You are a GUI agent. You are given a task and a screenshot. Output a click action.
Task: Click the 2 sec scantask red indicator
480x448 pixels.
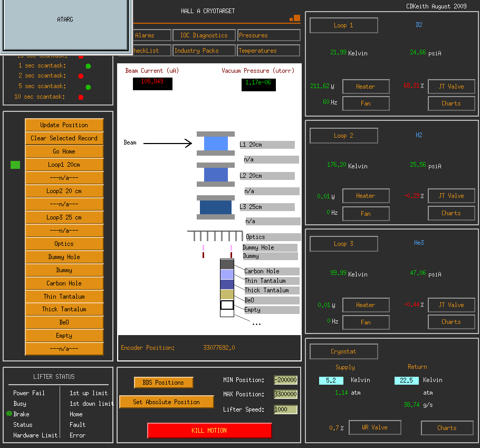tap(81, 76)
